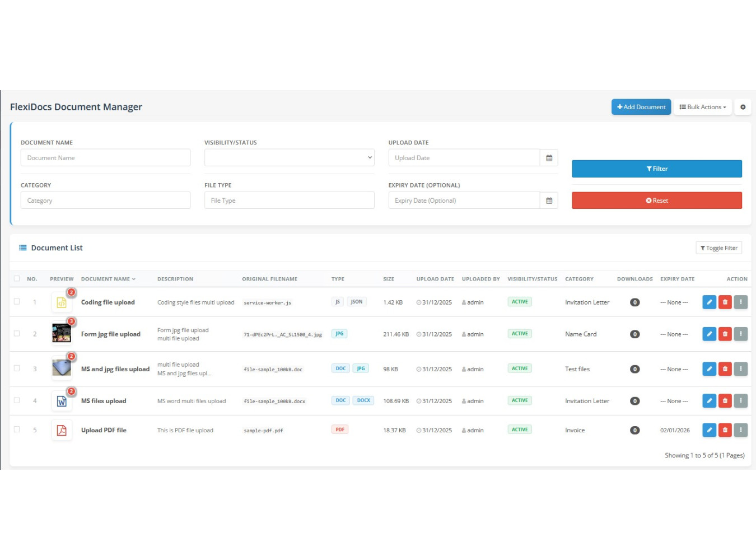The width and height of the screenshot is (756, 560).
Task: Open more actions for MS files upload
Action: [x=740, y=400]
